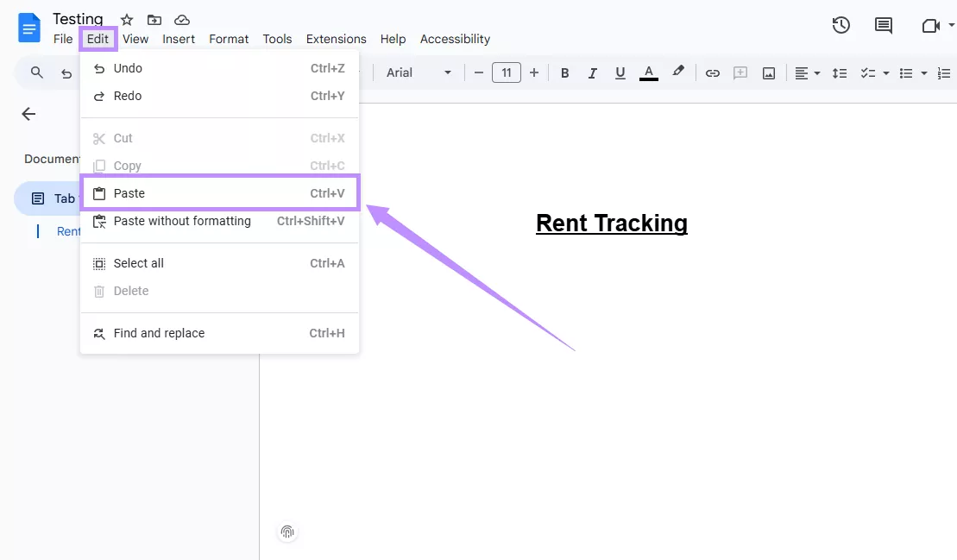Increase the font size with plus stepper

click(x=534, y=72)
